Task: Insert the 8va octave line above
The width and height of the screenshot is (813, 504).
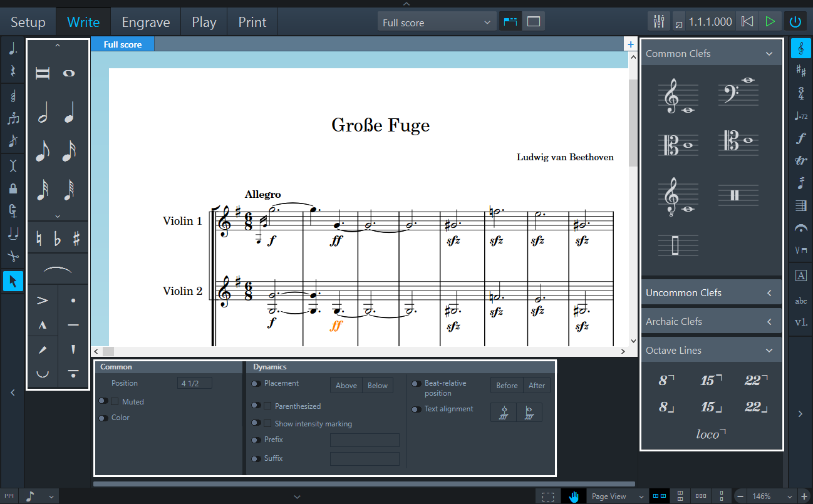Action: [x=666, y=380]
